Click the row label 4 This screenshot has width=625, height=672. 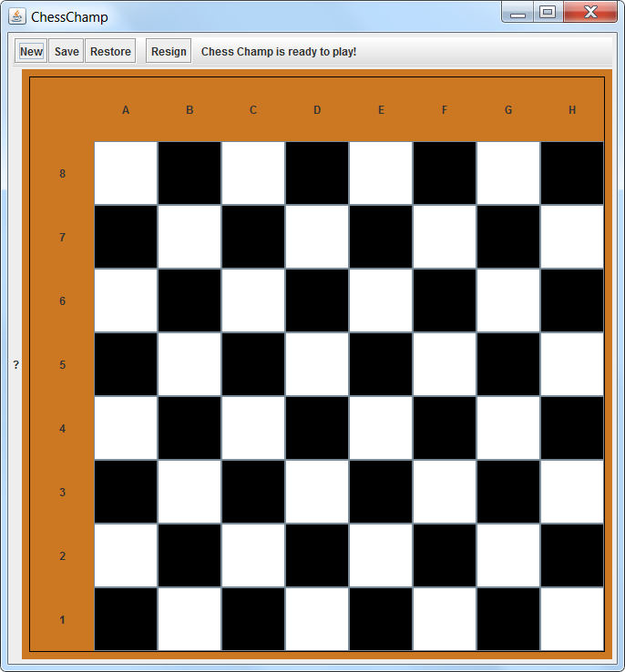(x=63, y=429)
